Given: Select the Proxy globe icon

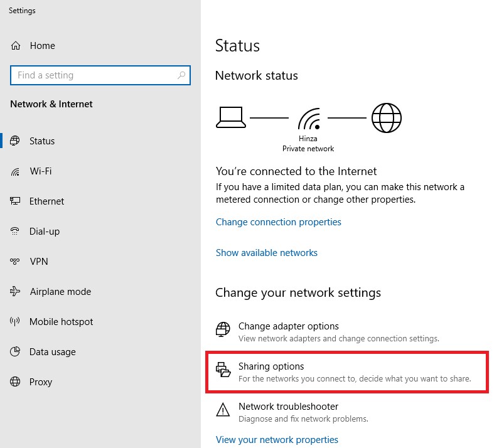Looking at the screenshot, I should click(x=14, y=381).
